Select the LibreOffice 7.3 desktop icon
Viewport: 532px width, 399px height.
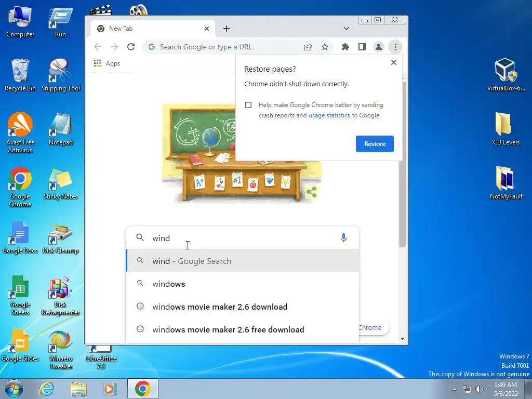click(x=101, y=357)
